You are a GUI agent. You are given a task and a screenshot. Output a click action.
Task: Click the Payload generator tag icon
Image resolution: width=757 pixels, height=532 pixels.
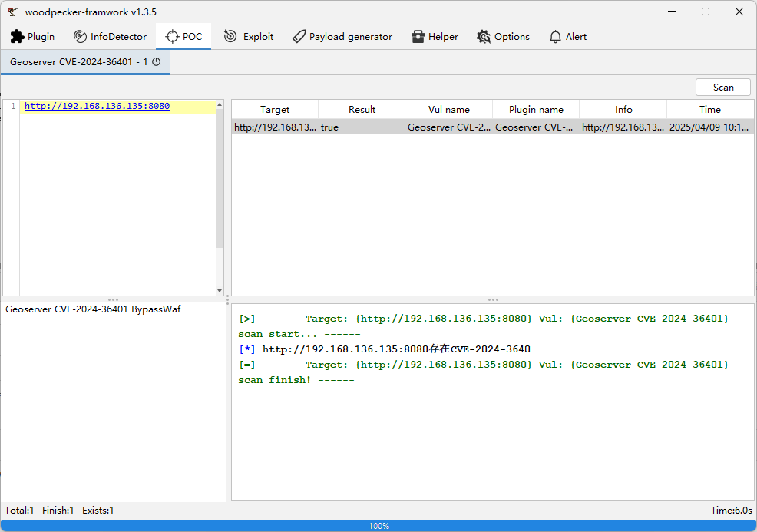(x=299, y=37)
